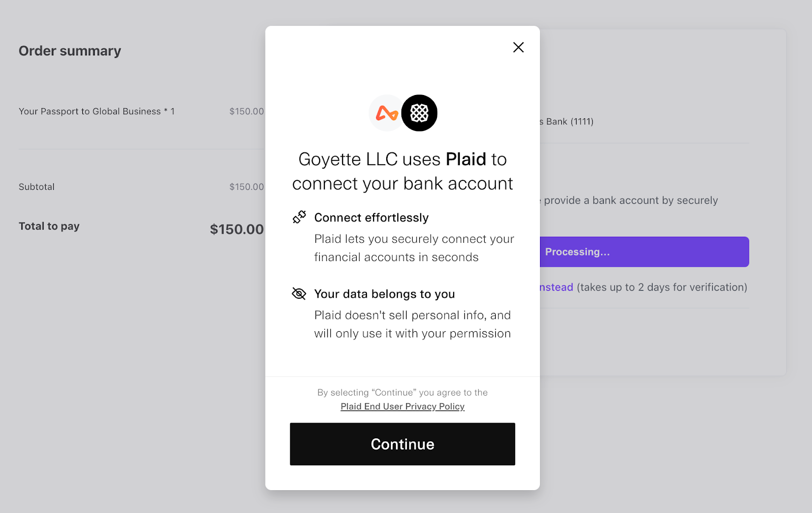812x513 pixels.
Task: Click the partially hidden 'instead' link
Action: coord(557,287)
